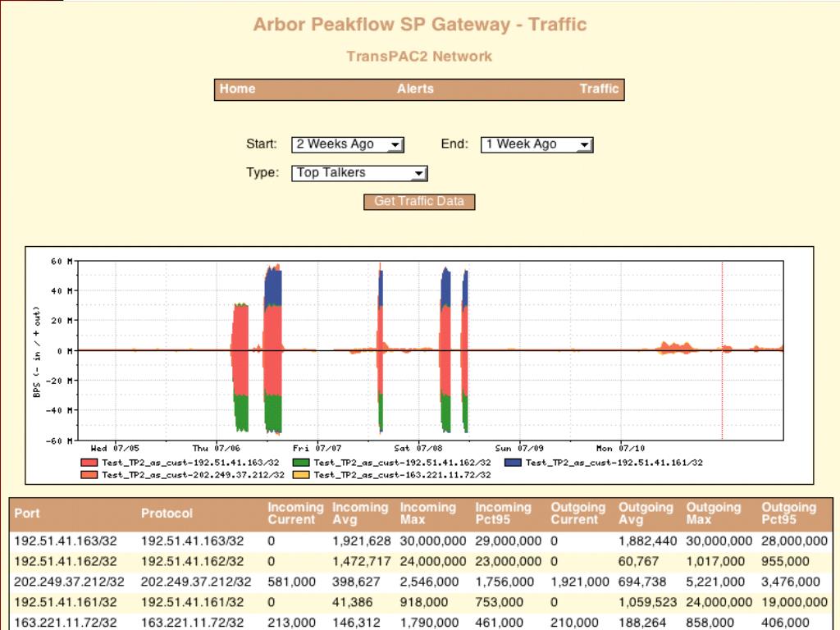840x630 pixels.
Task: Click the blue legend swatch for 192.51.41.161/32
Action: click(513, 463)
